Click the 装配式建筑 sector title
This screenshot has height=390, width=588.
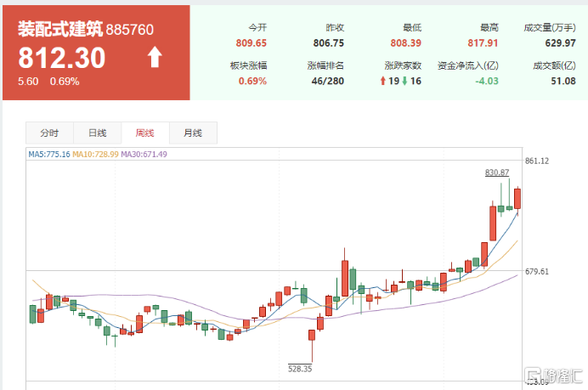click(x=60, y=29)
